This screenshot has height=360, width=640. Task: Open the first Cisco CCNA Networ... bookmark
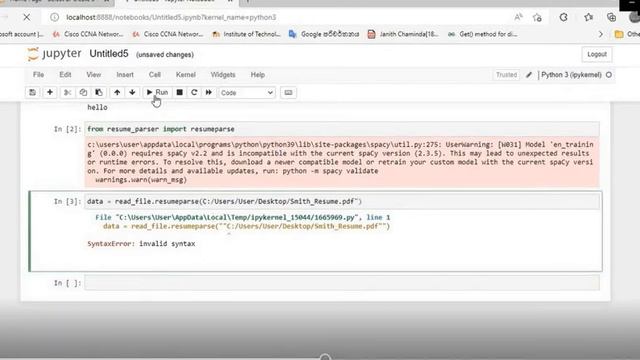(x=88, y=34)
